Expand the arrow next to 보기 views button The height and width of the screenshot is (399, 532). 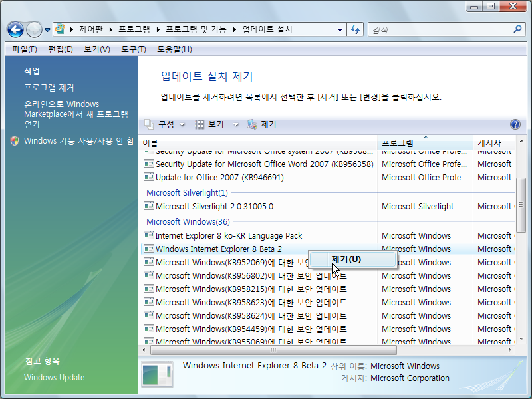235,125
